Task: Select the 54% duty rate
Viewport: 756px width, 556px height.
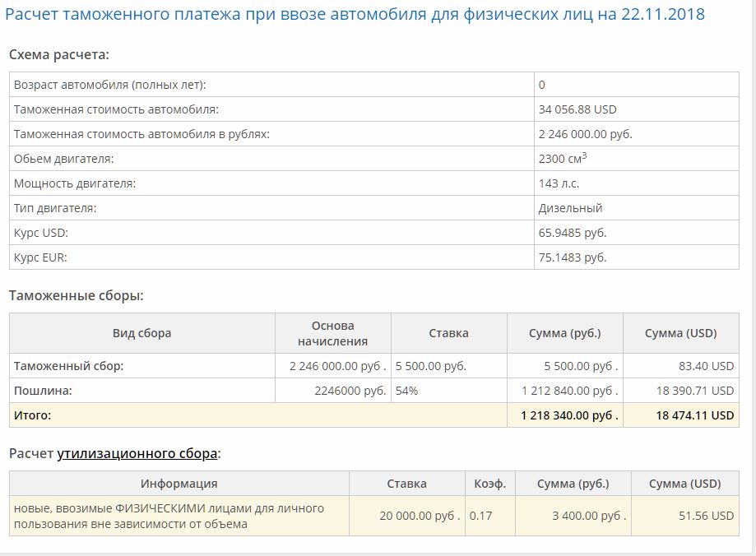Action: pyautogui.click(x=406, y=391)
